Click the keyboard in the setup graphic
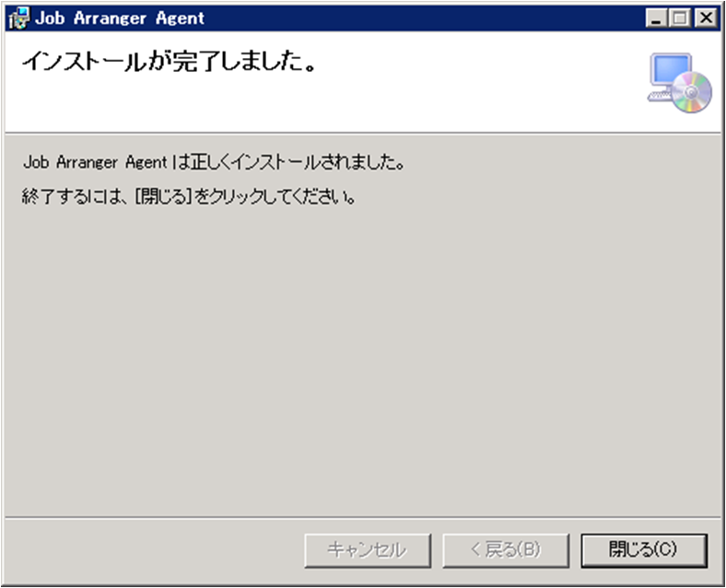This screenshot has width=726, height=588. (x=661, y=96)
